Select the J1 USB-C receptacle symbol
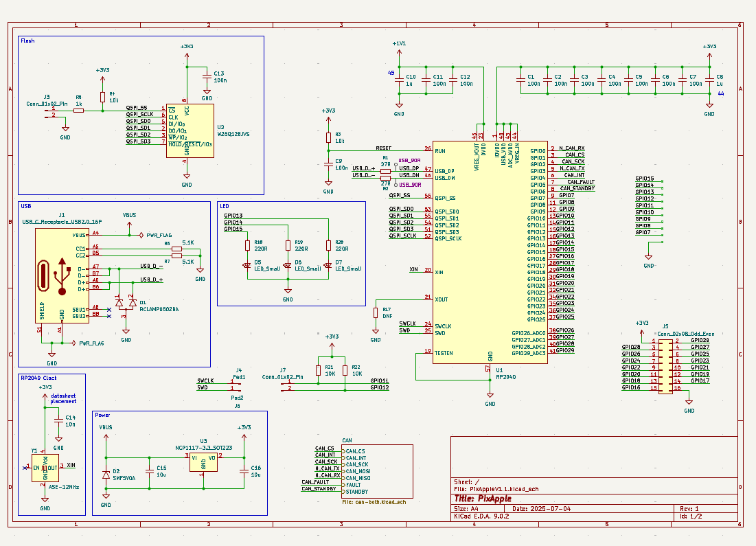 click(62, 275)
